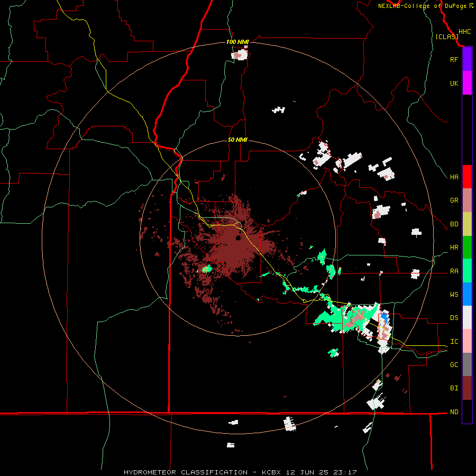Select the BD yellow legend swatch
The height and width of the screenshot is (476, 476).
(x=467, y=224)
